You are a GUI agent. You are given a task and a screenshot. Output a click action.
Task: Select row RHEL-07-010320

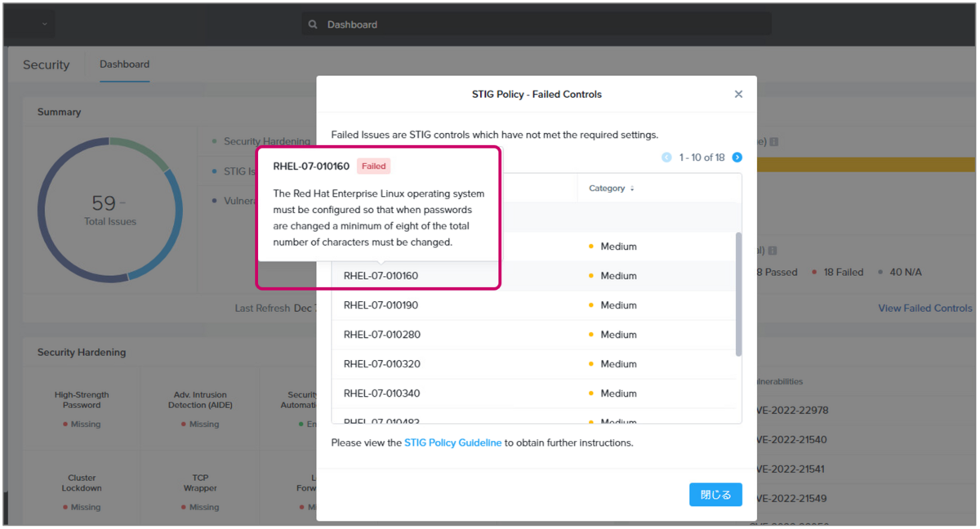point(534,364)
